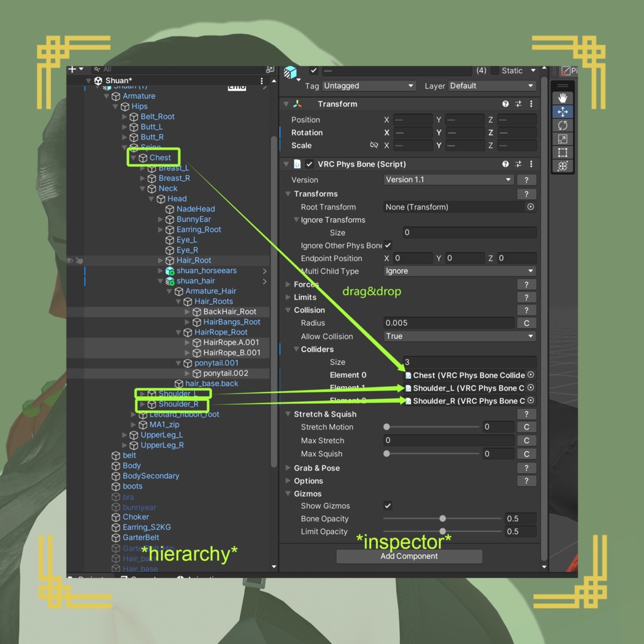
Task: Open shuan_hair prefab arrow
Action: 265,281
